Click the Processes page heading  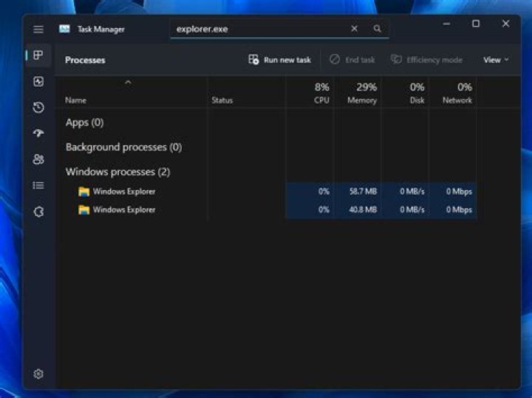click(85, 60)
